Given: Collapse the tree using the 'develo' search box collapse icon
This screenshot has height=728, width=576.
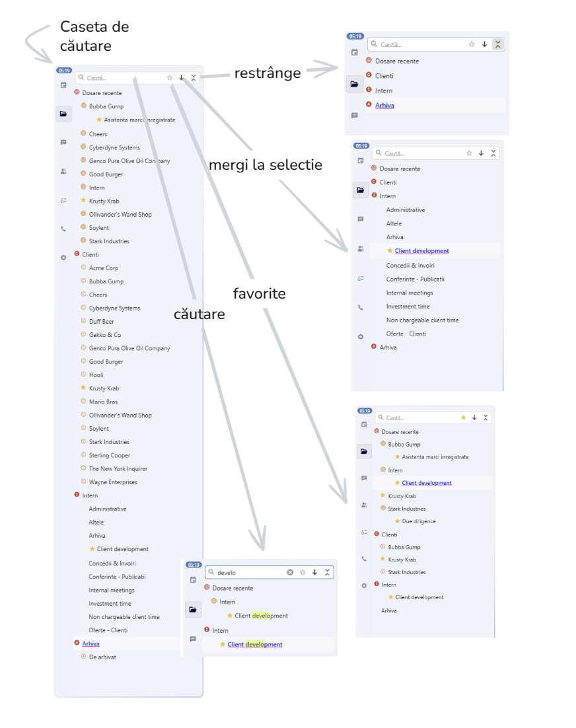Looking at the screenshot, I should coord(327,572).
